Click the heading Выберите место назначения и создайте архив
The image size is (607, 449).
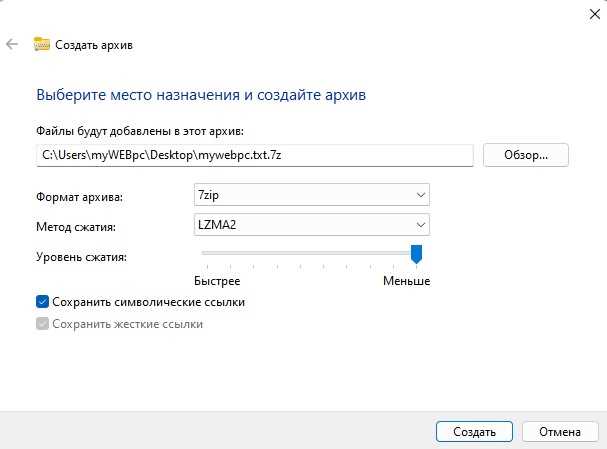[x=201, y=95]
